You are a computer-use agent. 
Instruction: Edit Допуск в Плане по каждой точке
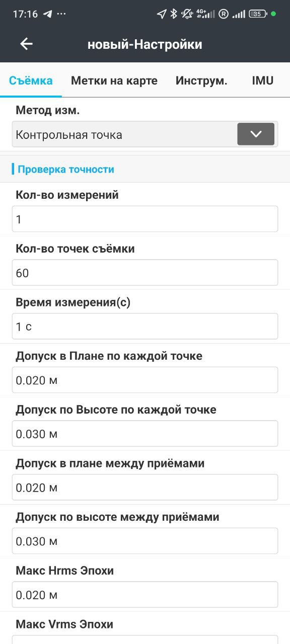tap(145, 380)
